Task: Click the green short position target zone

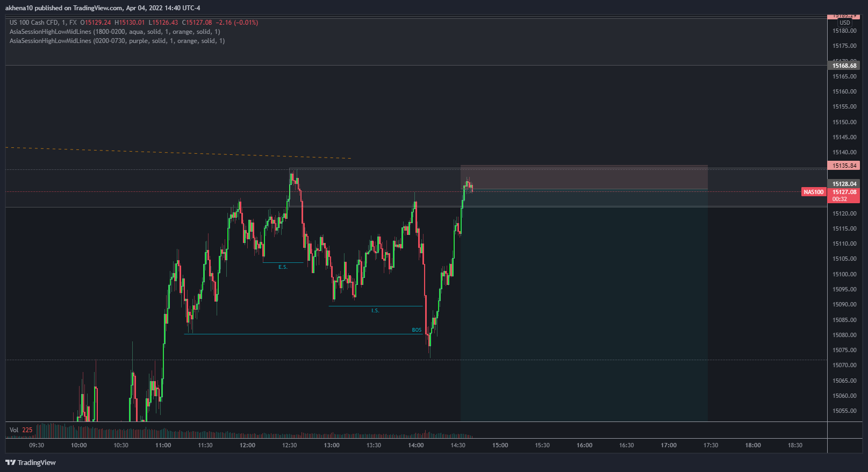Action: (x=584, y=305)
